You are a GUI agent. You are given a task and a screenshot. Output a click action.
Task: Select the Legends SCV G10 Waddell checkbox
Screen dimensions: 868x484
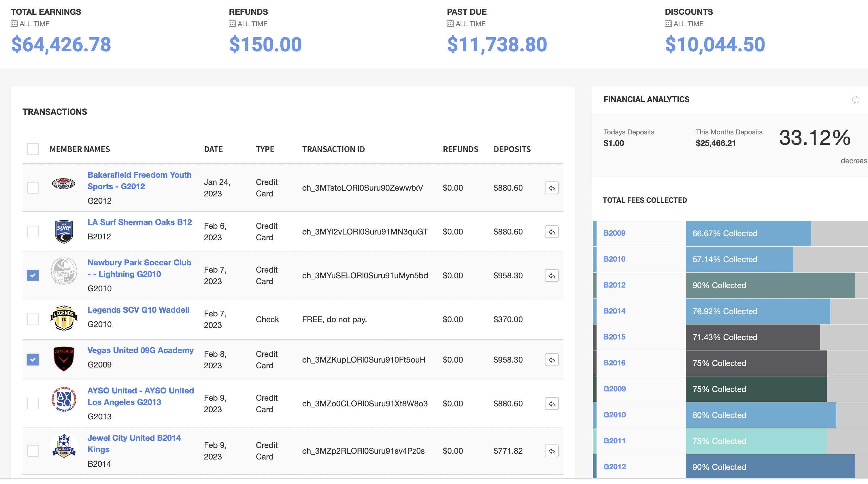click(x=33, y=319)
